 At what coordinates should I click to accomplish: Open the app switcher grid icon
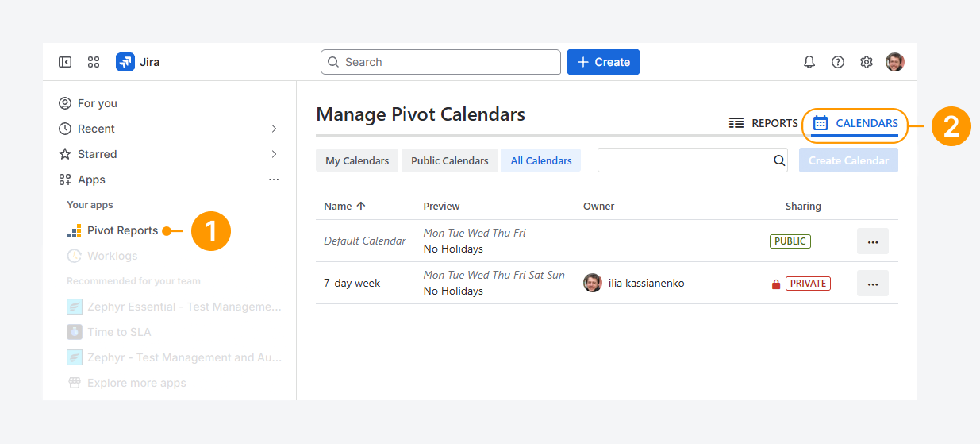click(94, 62)
